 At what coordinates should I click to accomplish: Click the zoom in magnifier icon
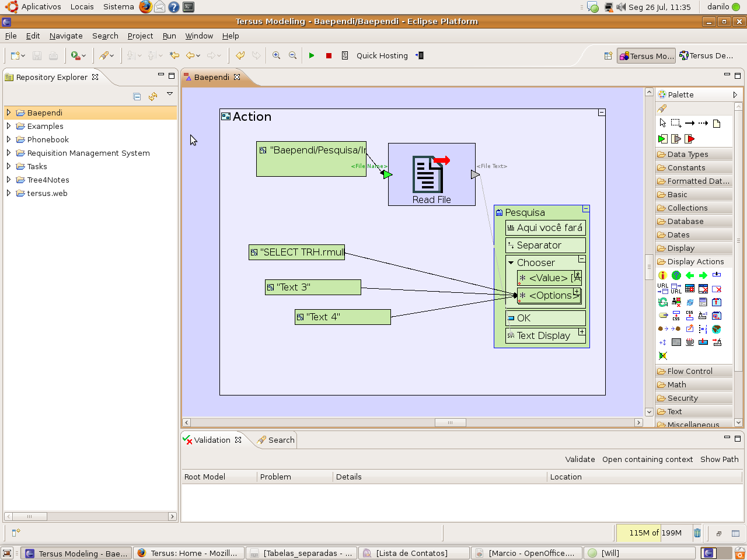[x=277, y=55]
